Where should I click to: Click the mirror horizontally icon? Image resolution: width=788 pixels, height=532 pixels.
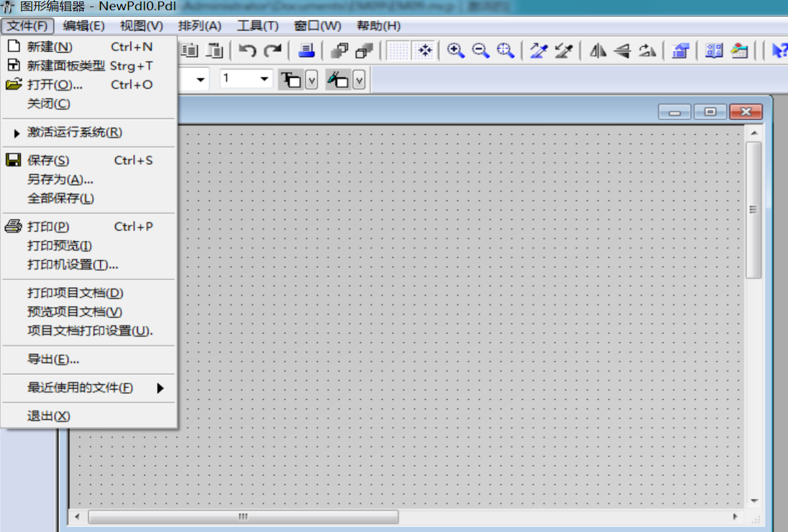pos(598,50)
